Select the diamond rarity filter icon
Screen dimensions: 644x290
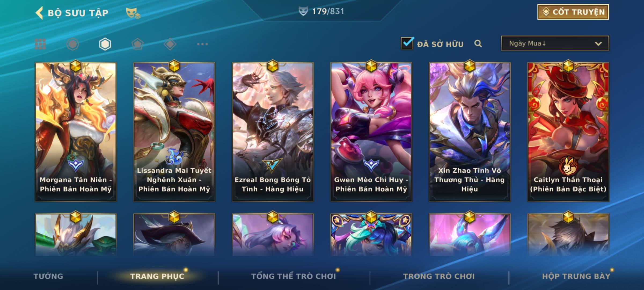click(170, 44)
